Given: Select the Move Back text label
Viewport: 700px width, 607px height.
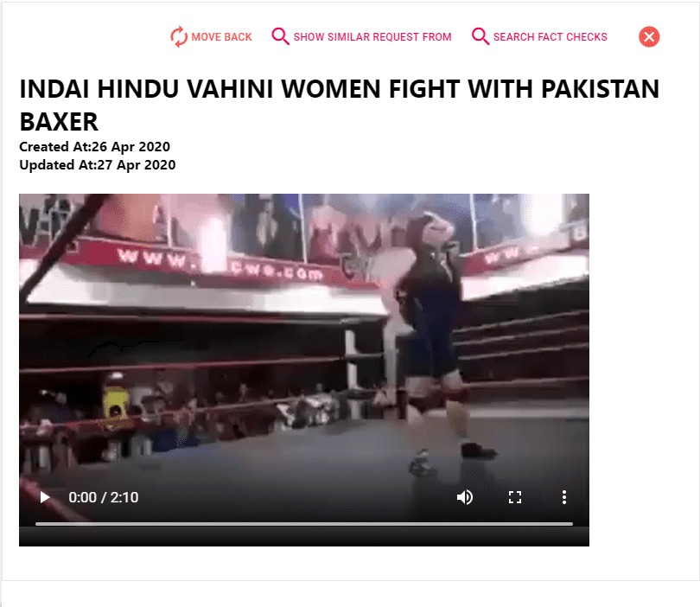Looking at the screenshot, I should [x=221, y=37].
